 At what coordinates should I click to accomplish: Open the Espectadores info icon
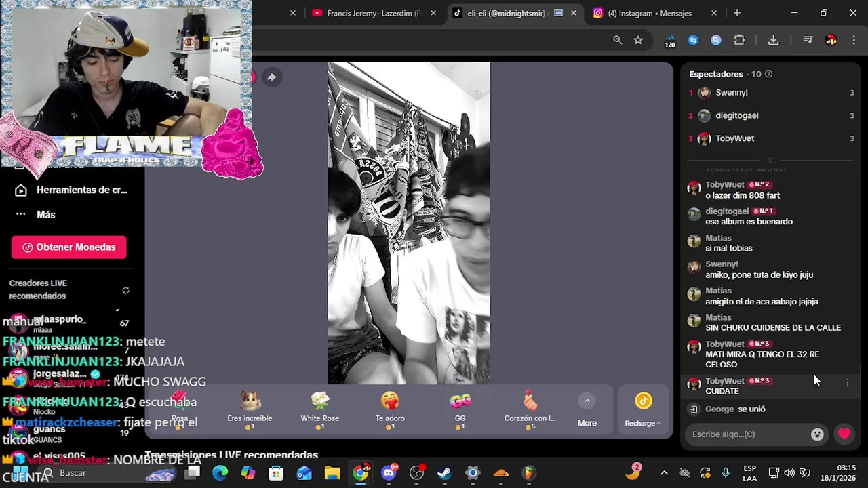coord(768,74)
